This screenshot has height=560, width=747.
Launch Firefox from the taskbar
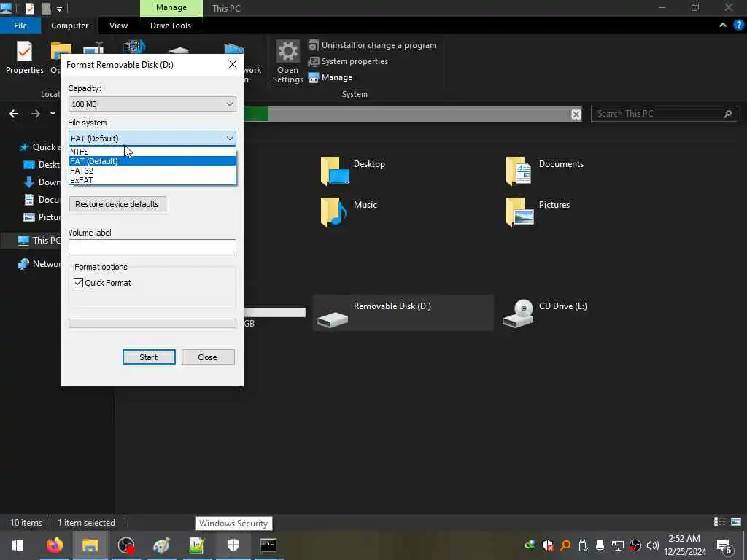55,545
